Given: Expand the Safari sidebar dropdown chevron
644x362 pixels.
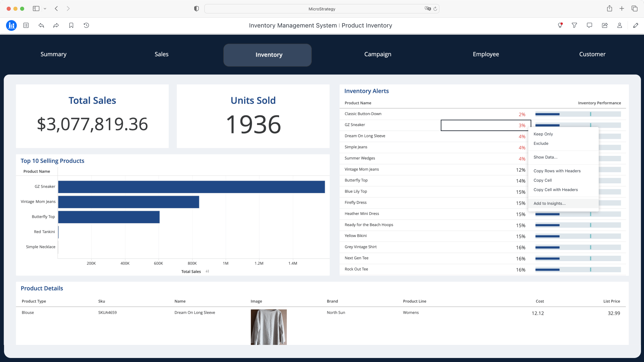Looking at the screenshot, I should click(x=45, y=9).
